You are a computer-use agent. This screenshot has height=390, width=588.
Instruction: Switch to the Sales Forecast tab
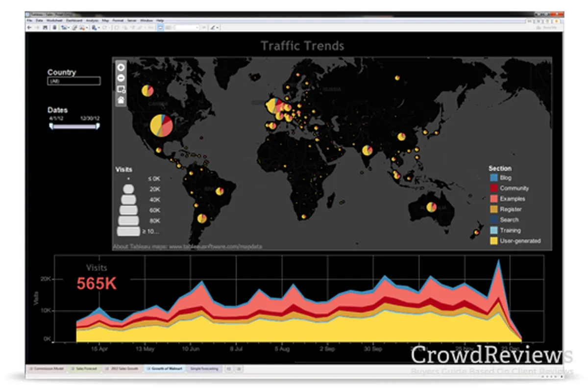click(85, 368)
